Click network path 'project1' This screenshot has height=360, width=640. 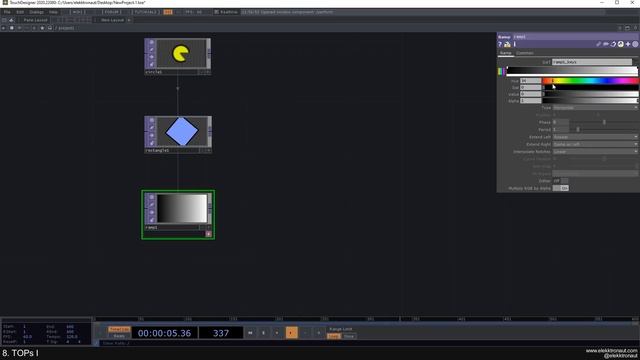[x=66, y=28]
